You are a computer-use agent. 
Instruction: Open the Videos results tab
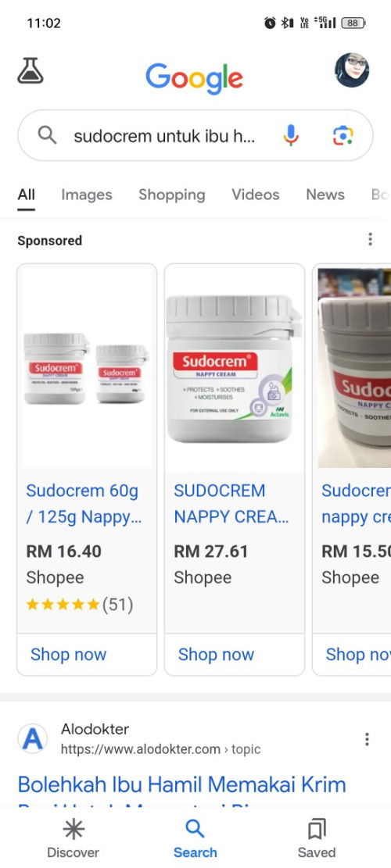(255, 195)
